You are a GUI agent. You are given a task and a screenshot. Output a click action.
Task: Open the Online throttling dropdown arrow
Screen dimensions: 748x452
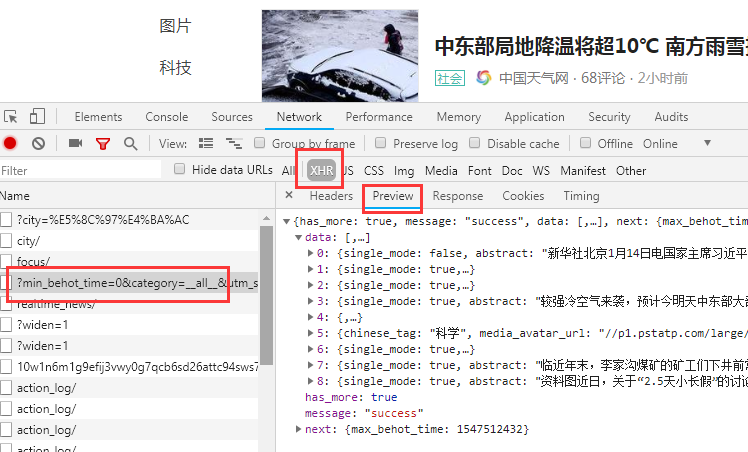point(707,143)
